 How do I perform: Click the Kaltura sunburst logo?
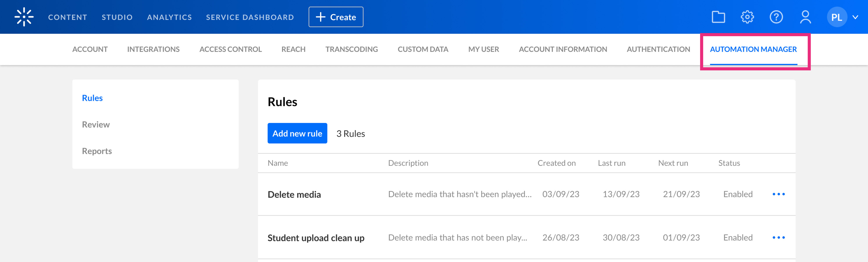(24, 17)
